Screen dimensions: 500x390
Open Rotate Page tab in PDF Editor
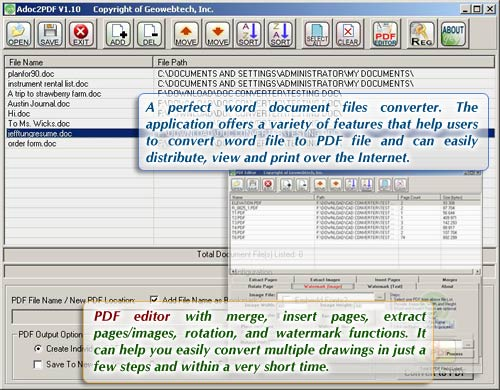tap(261, 286)
